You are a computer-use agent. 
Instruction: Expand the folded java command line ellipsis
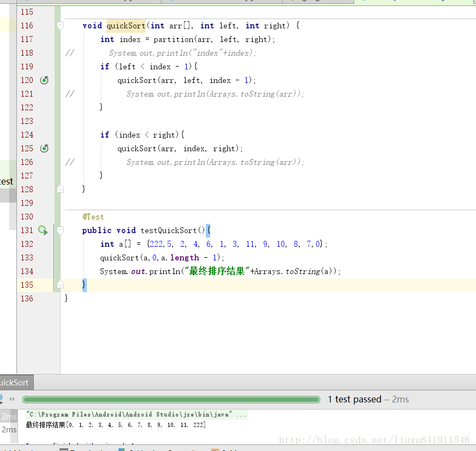point(241,414)
